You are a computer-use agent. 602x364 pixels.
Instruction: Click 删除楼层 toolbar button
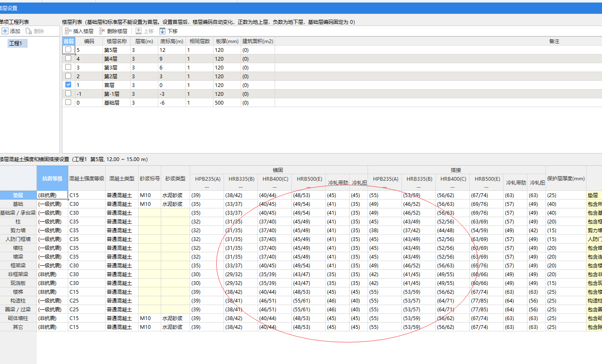click(x=113, y=31)
